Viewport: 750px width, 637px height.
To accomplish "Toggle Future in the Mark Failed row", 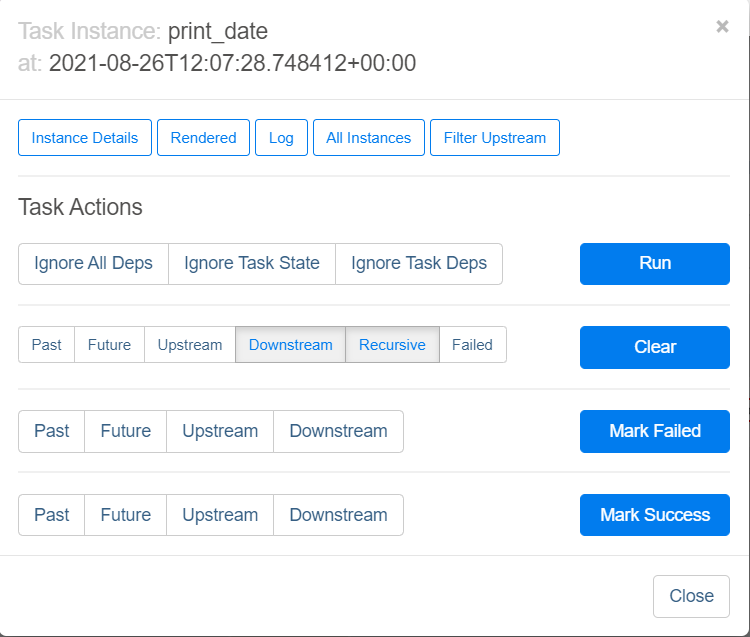I will (126, 431).
